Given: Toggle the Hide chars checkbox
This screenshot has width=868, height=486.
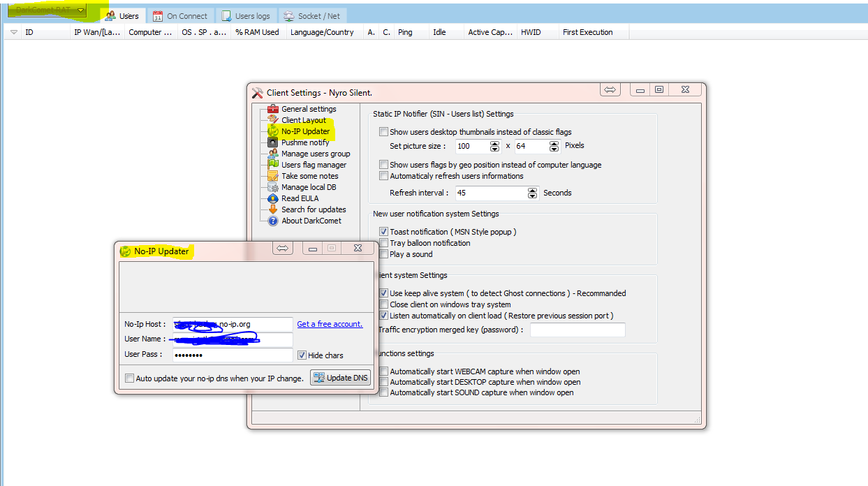Looking at the screenshot, I should tap(302, 355).
